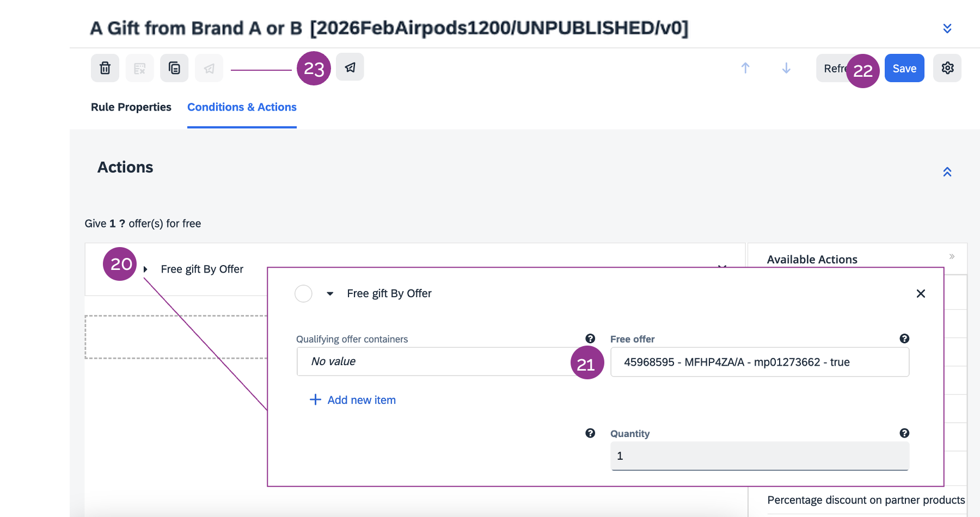Collapse the Actions section chevron
This screenshot has width=980, height=517.
[x=947, y=172]
